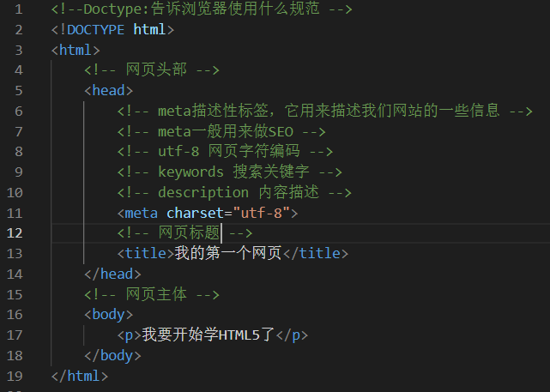Click line number 1 in the gutter

pos(19,10)
